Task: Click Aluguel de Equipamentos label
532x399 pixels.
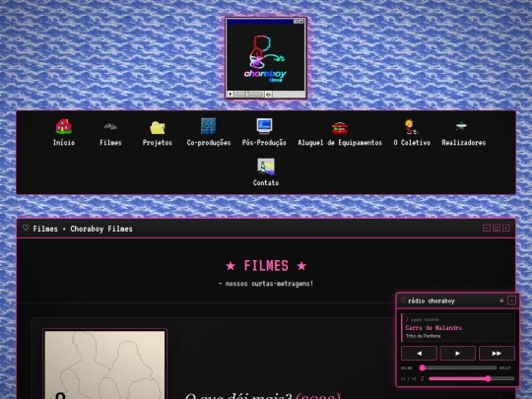Action: tap(340, 143)
